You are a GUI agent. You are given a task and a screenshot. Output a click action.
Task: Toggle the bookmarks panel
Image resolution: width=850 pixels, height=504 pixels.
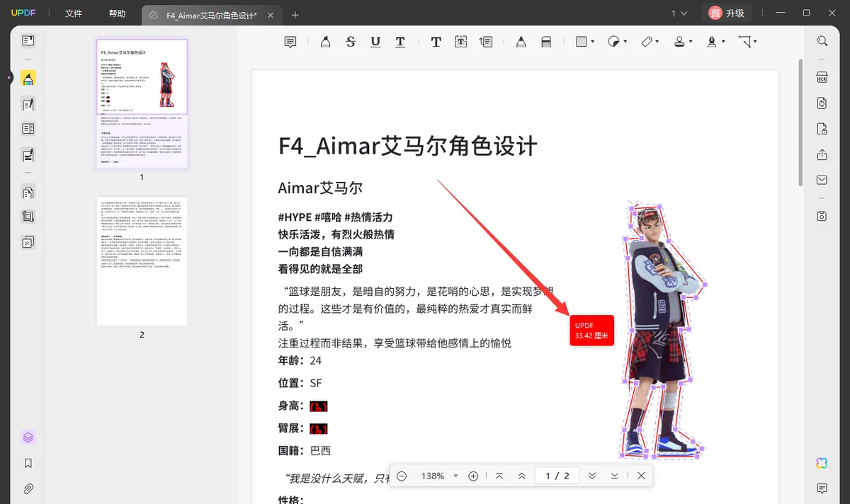(28, 463)
